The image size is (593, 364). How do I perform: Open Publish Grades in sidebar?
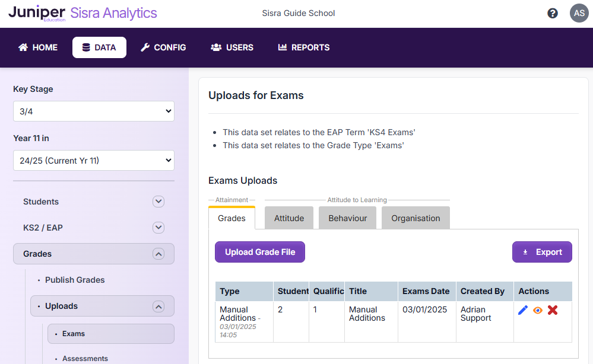[75, 280]
